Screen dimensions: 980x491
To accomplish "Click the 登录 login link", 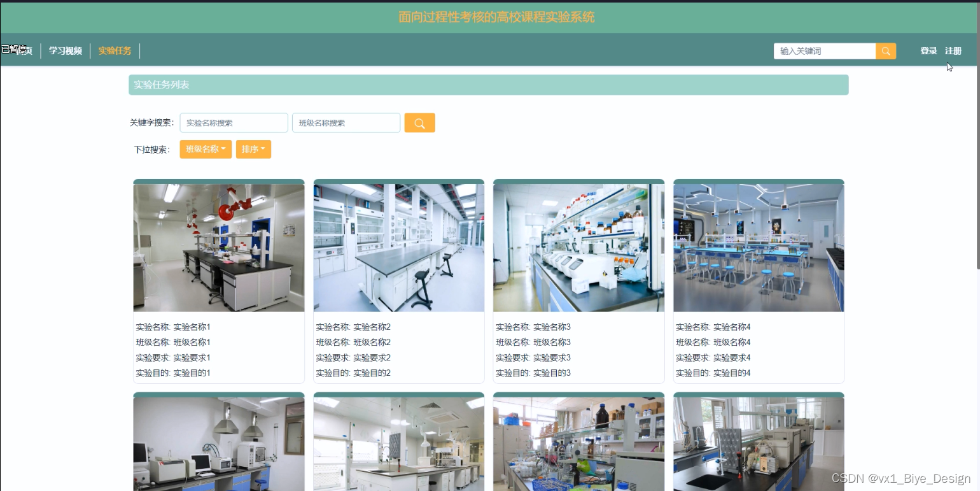I will [928, 51].
